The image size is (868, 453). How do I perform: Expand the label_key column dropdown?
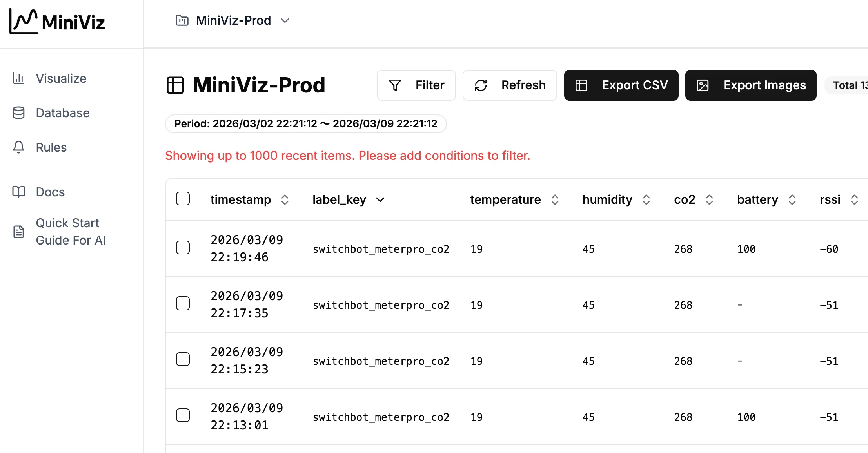[x=380, y=200]
